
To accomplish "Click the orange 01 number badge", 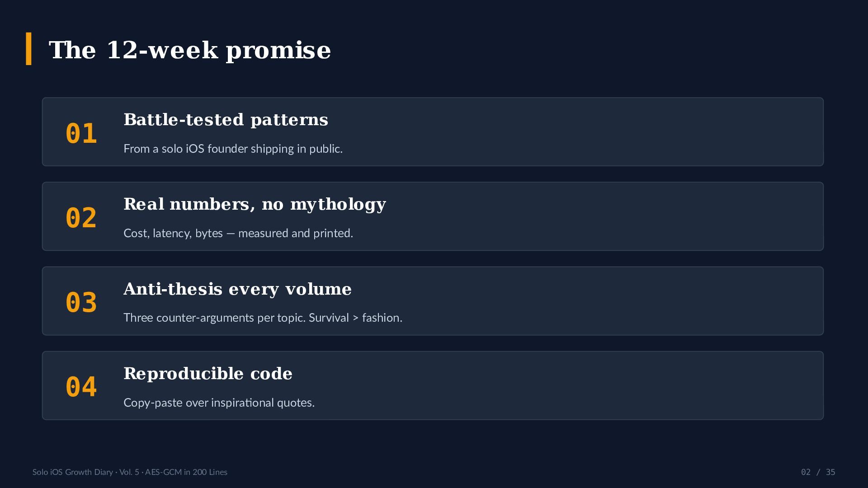I will [81, 134].
